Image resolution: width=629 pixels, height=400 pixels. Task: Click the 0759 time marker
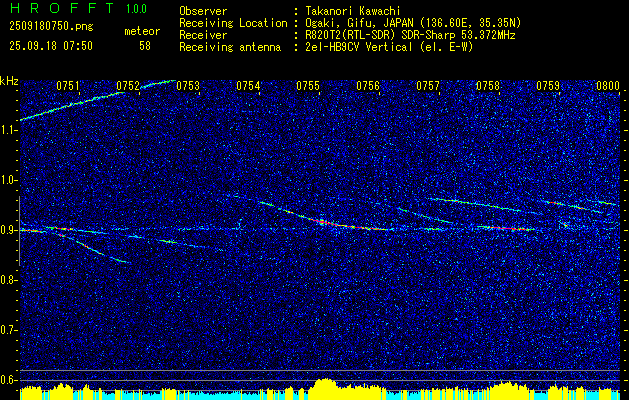click(548, 86)
